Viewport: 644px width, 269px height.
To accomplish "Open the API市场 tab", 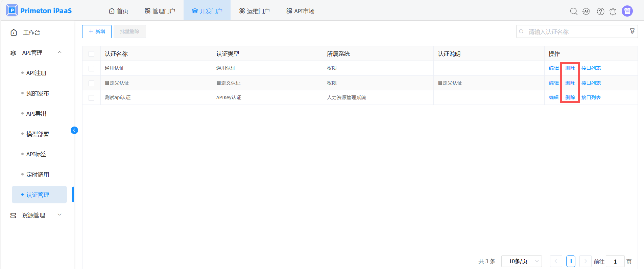I will (300, 11).
